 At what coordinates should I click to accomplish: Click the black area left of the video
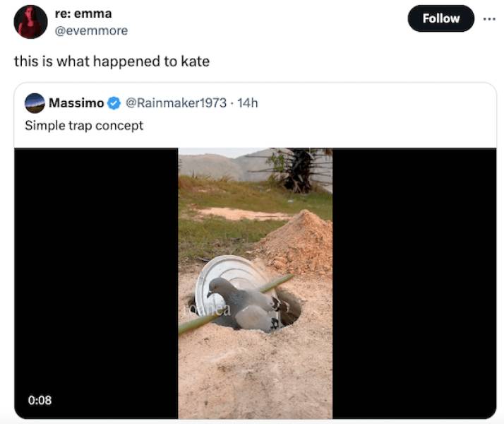pos(96,283)
